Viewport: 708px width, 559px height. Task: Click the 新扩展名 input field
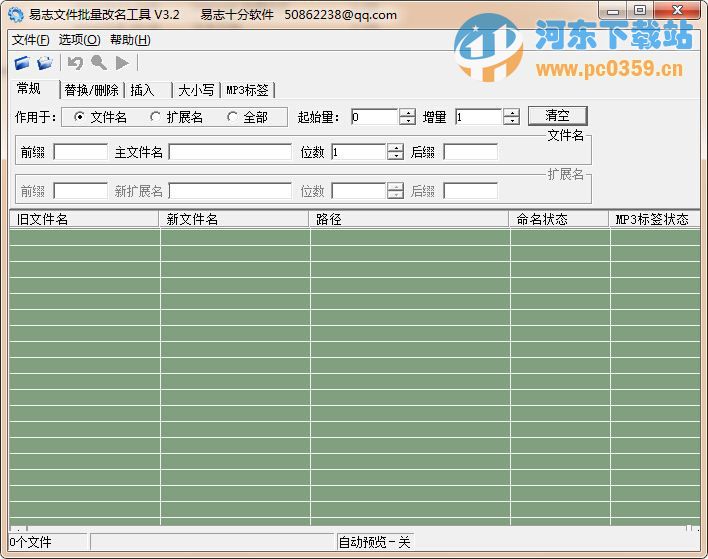coord(230,191)
